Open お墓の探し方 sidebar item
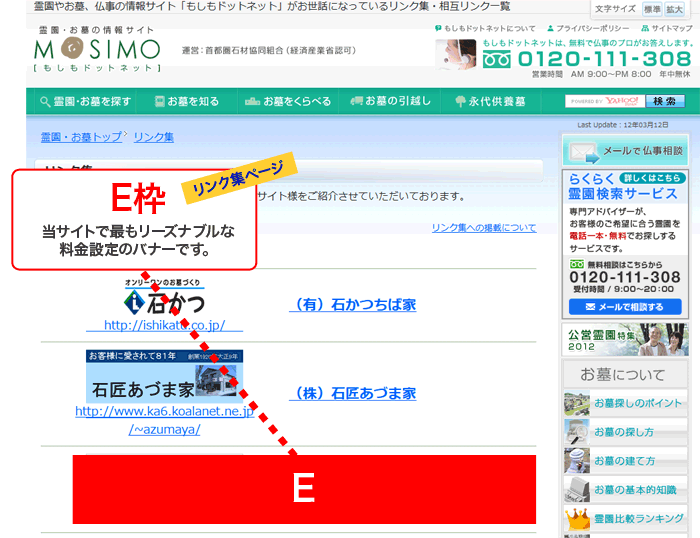Image resolution: width=700 pixels, height=538 pixels. 624,432
